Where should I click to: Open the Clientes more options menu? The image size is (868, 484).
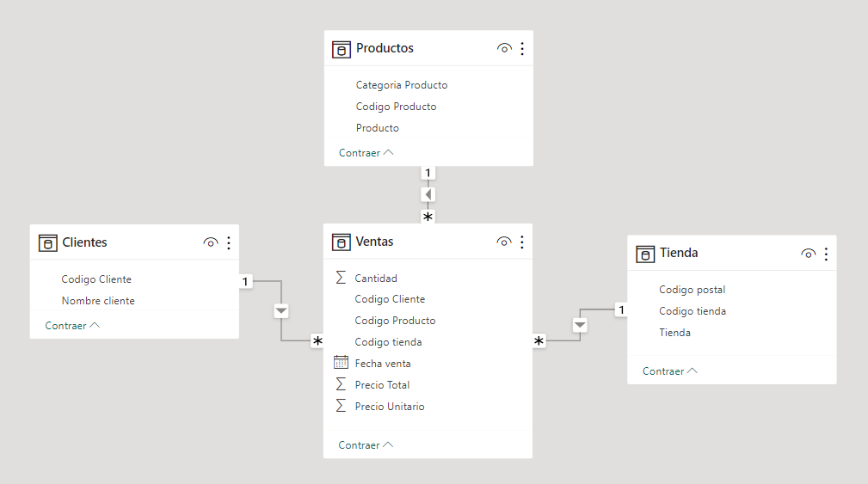[x=229, y=243]
